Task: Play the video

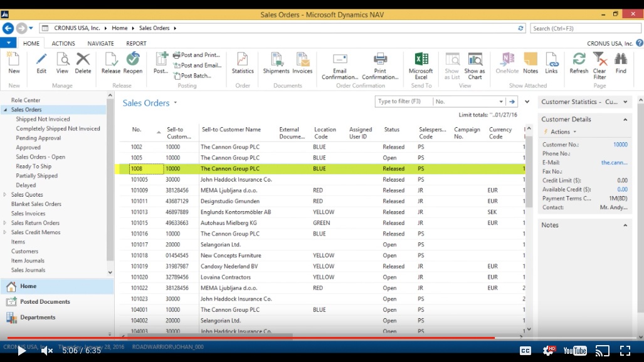Action: click(22, 351)
